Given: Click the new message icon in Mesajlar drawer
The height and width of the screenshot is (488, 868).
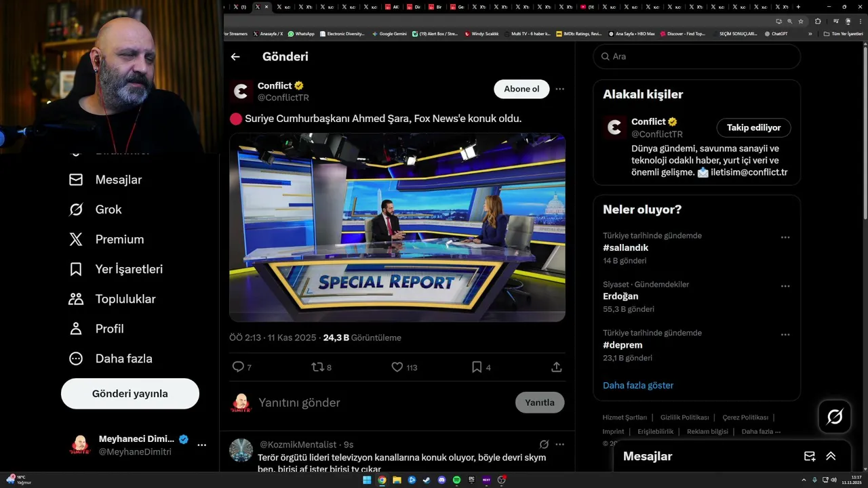Looking at the screenshot, I should (x=810, y=456).
